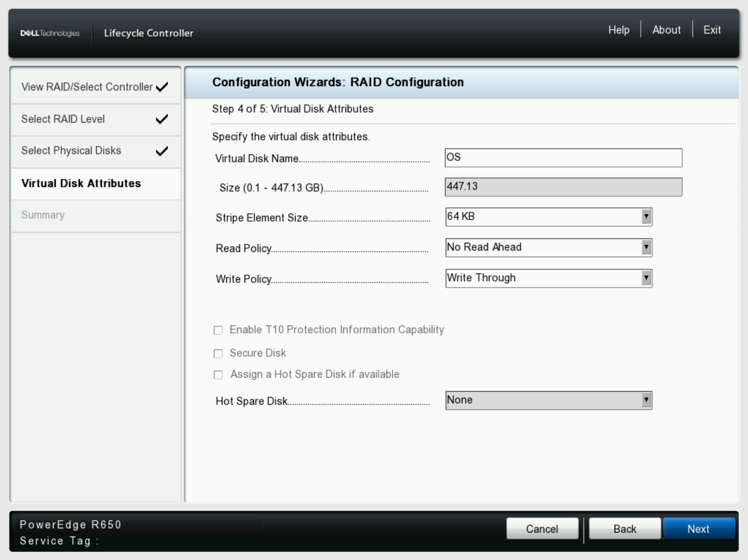The width and height of the screenshot is (748, 560).
Task: Select the Virtual Disk Attributes step
Action: 81,184
